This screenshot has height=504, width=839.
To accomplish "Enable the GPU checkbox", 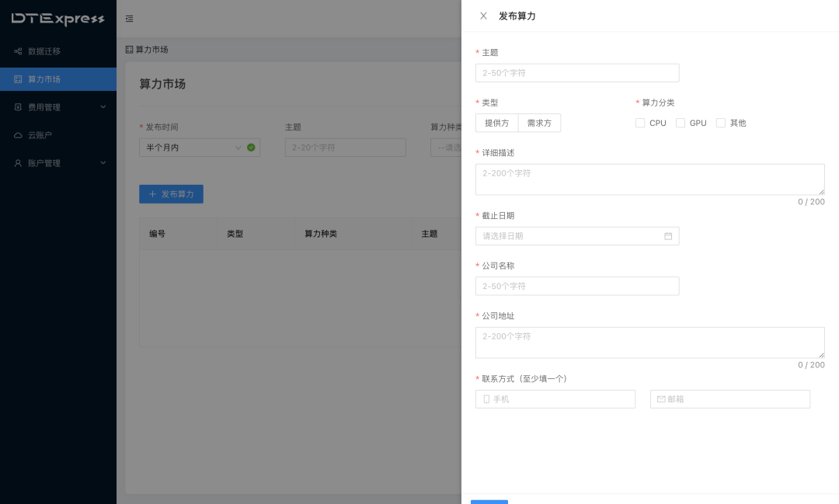I will [681, 123].
